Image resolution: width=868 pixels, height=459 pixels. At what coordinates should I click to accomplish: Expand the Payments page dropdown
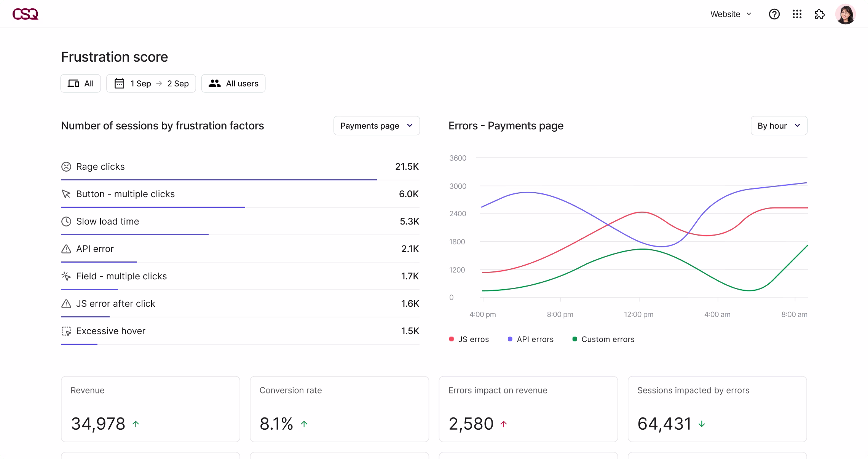click(x=377, y=126)
